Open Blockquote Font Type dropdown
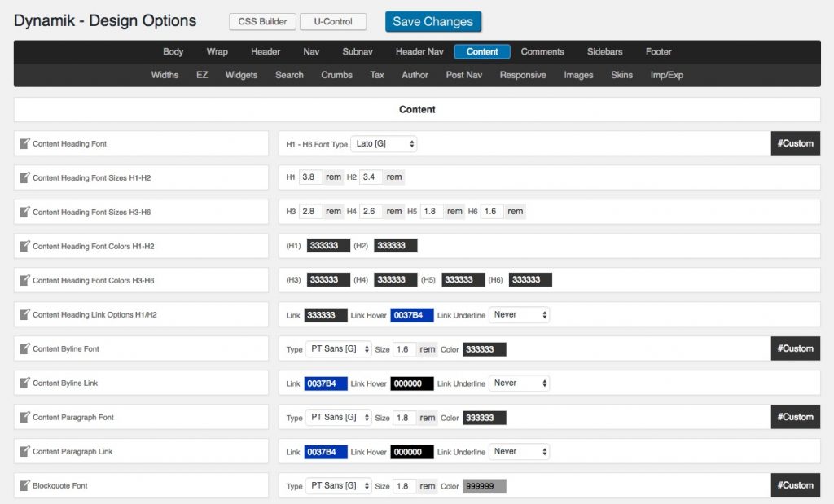The height and width of the screenshot is (504, 834). (x=338, y=486)
